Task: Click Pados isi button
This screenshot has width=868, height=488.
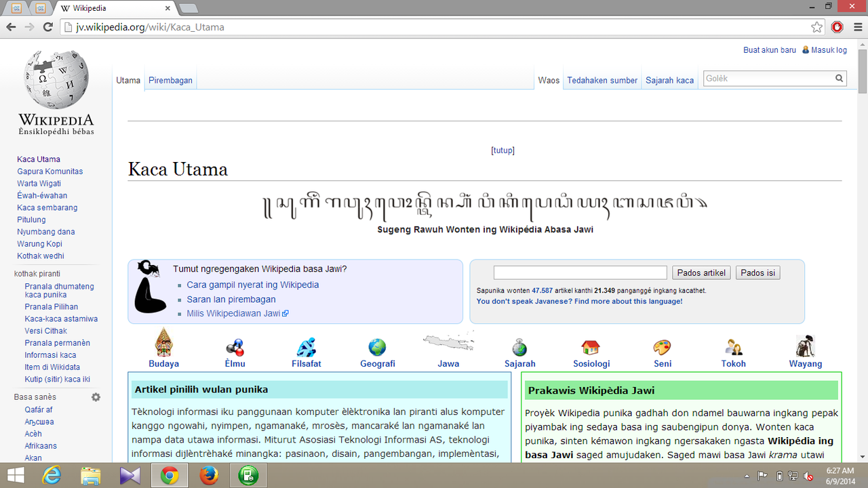Action: (757, 272)
